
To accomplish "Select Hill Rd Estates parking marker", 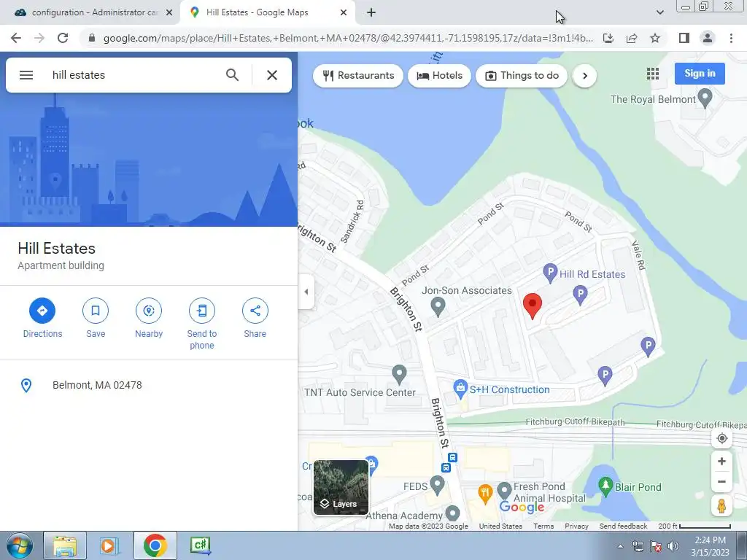I will click(x=550, y=273).
